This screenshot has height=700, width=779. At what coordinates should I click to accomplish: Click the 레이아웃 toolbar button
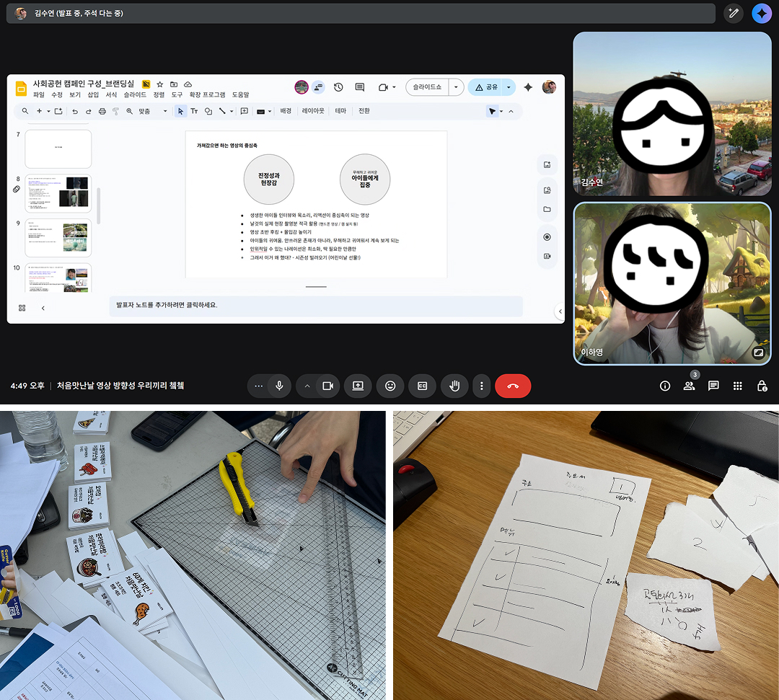[x=313, y=111]
